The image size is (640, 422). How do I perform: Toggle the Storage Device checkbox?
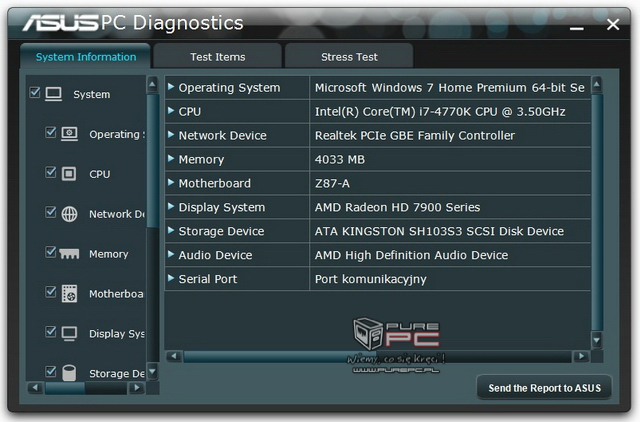point(51,371)
